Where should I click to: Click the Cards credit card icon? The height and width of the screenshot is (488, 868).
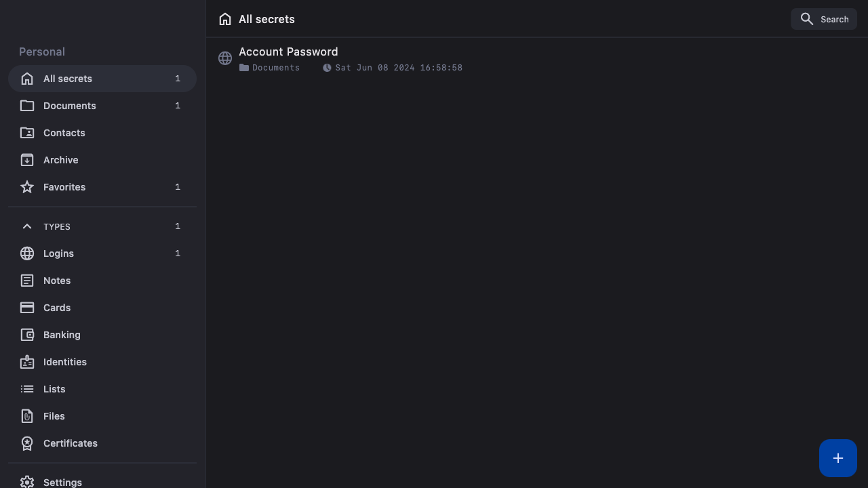coord(27,308)
